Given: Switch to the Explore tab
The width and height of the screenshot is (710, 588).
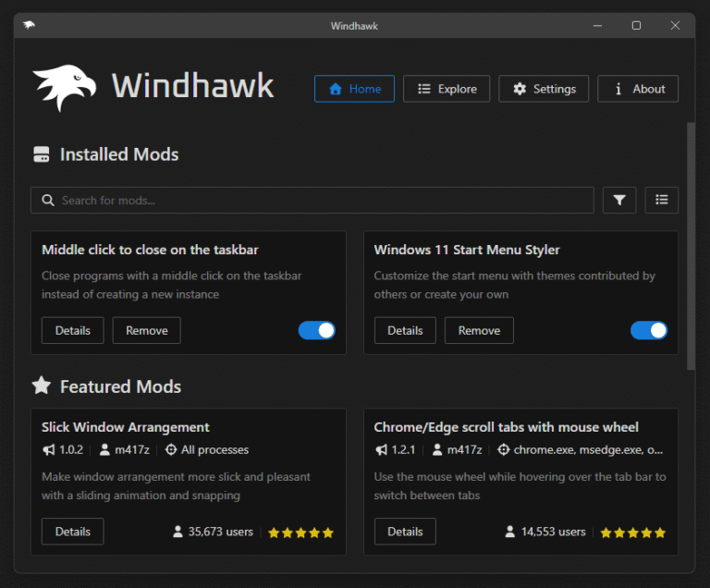Looking at the screenshot, I should 447,89.
